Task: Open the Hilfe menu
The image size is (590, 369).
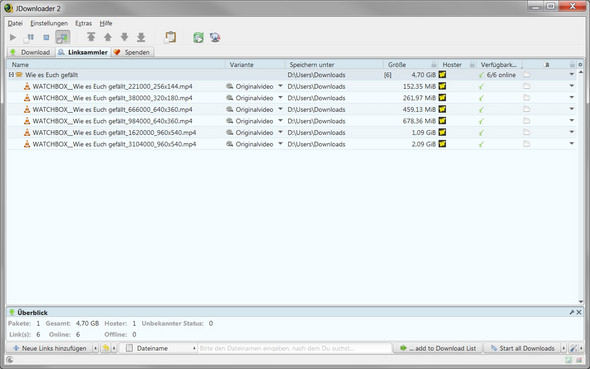Action: click(x=106, y=23)
